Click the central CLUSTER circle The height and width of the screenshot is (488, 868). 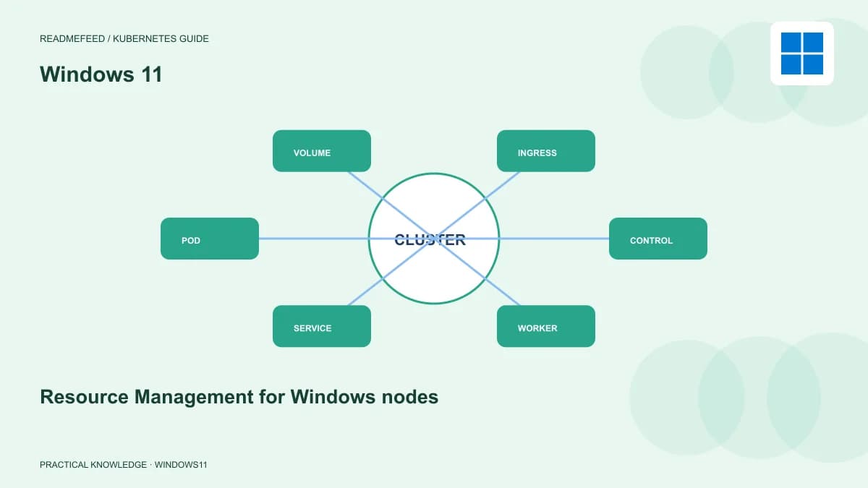tap(433, 239)
